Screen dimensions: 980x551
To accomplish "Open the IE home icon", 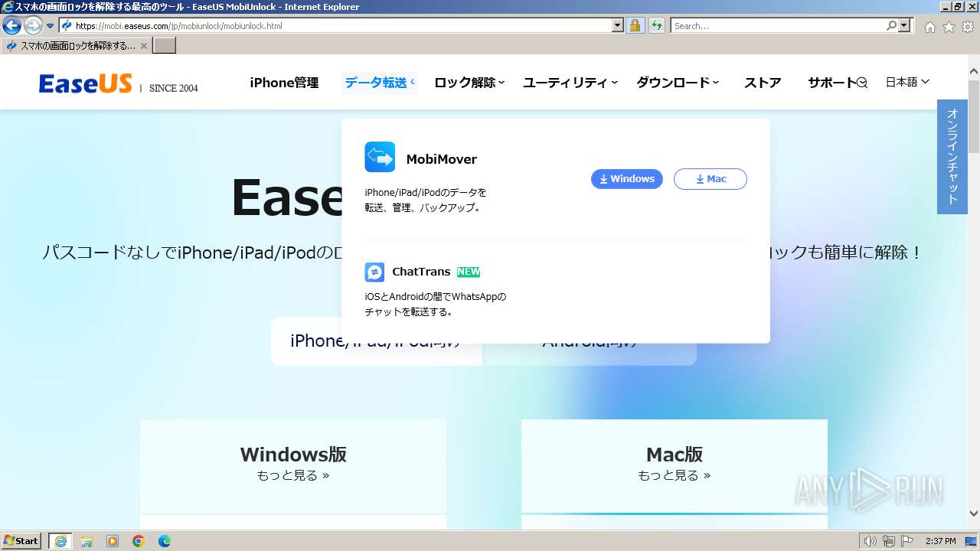I will click(929, 27).
